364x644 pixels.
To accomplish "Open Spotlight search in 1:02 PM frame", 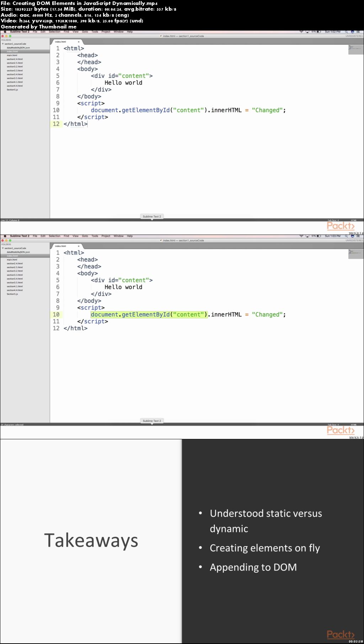I will coord(346,32).
